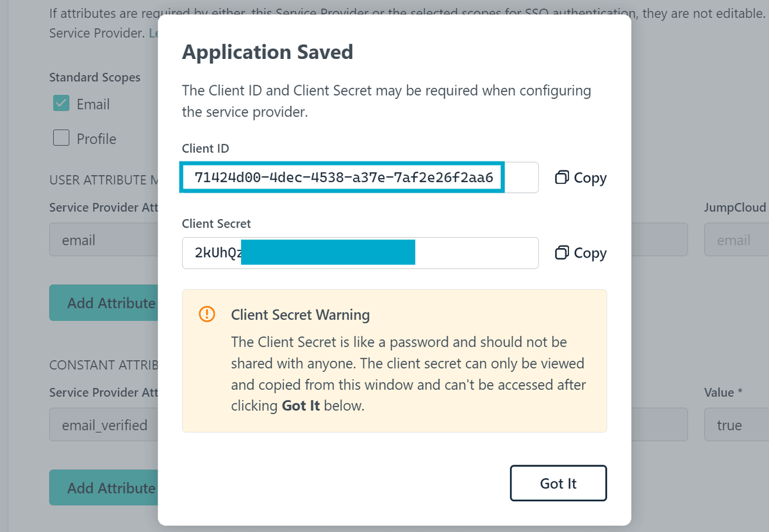
Task: Open the truncated link after Service Provider text
Action: tap(154, 33)
